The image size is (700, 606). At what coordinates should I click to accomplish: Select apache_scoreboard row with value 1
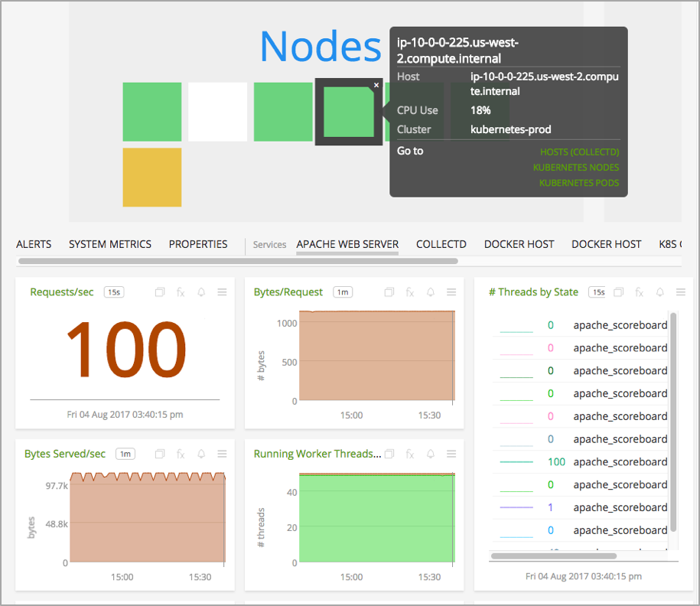tap(581, 507)
